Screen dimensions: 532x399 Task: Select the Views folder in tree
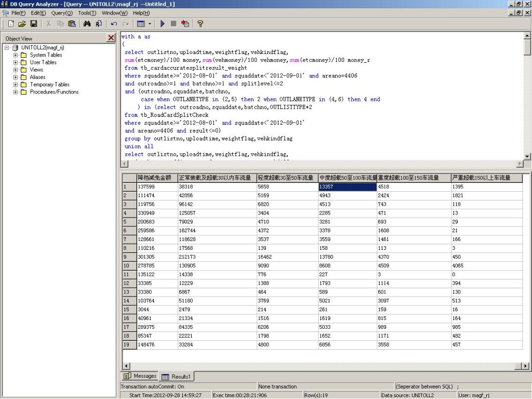point(36,70)
